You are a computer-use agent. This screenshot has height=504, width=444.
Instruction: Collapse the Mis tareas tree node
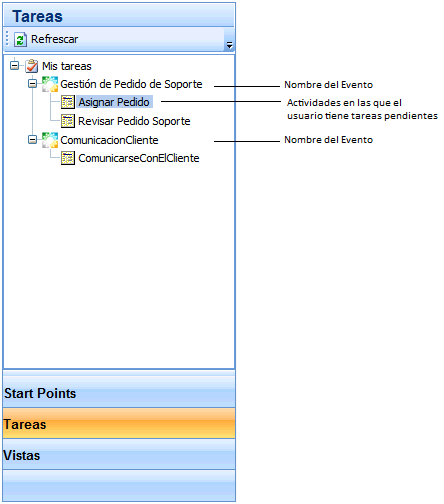[14, 65]
